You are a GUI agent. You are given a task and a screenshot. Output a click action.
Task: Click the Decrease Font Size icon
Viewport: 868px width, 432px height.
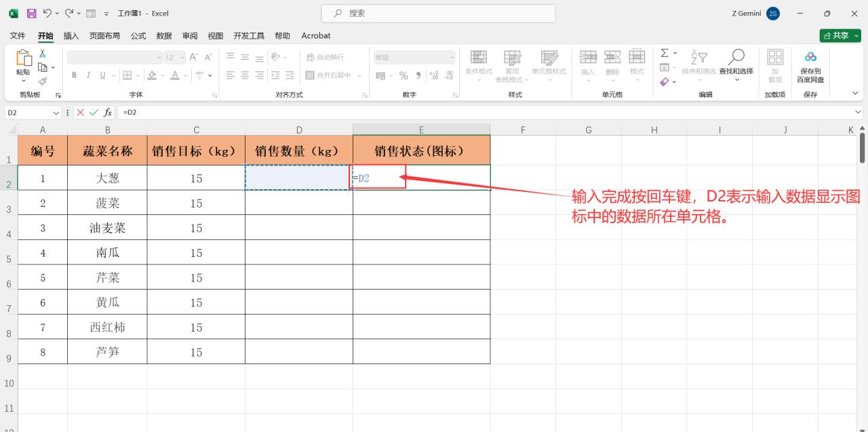click(209, 58)
